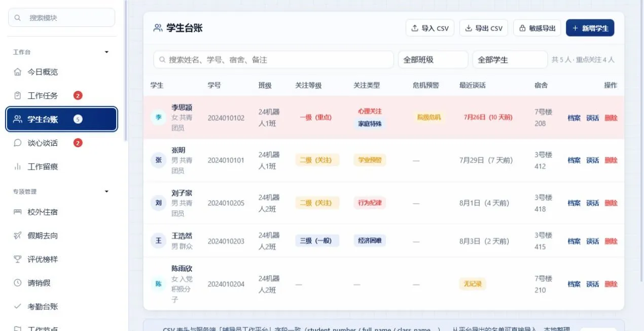This screenshot has width=644, height=331.
Task: Click 删除 for 陈雨欣
Action: click(611, 284)
